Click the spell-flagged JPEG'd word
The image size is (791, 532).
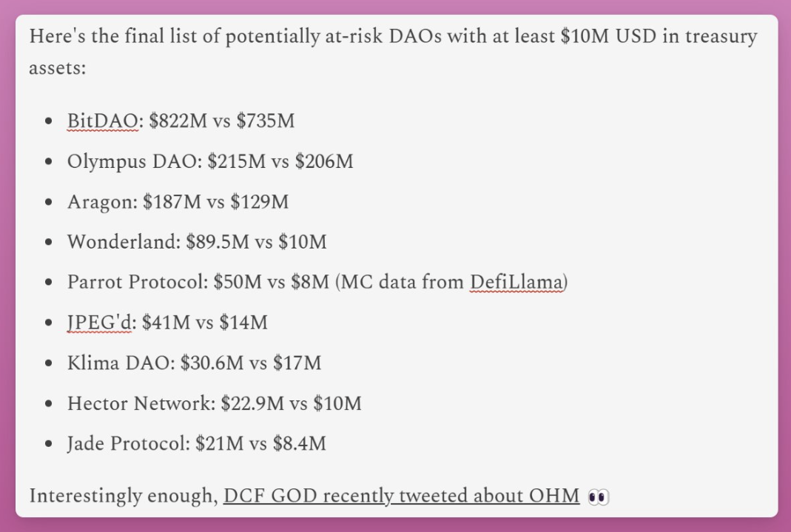click(99, 323)
